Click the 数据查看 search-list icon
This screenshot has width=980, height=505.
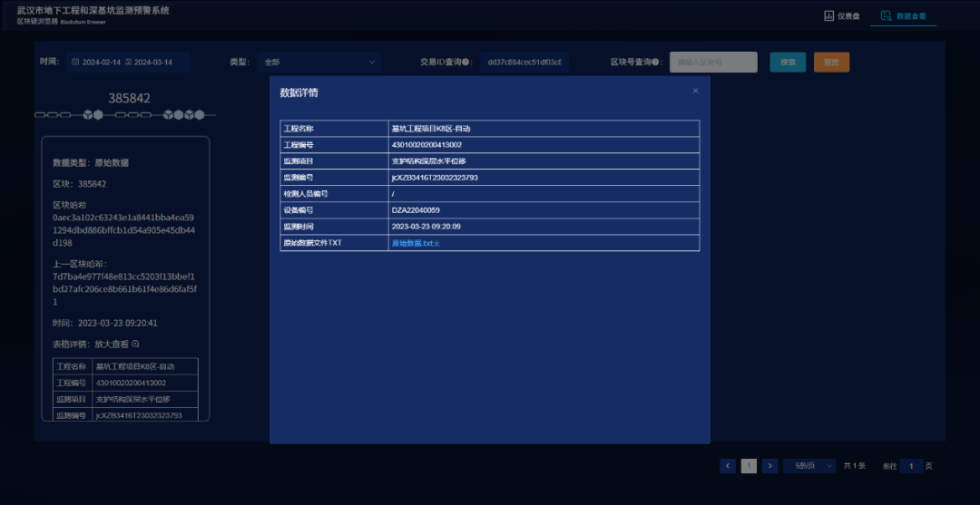[x=886, y=15]
